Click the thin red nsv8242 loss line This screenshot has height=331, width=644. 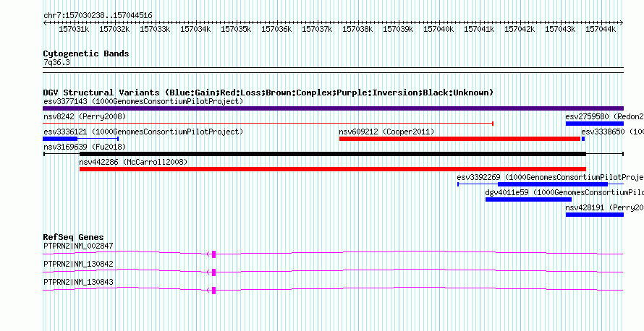coord(268,124)
